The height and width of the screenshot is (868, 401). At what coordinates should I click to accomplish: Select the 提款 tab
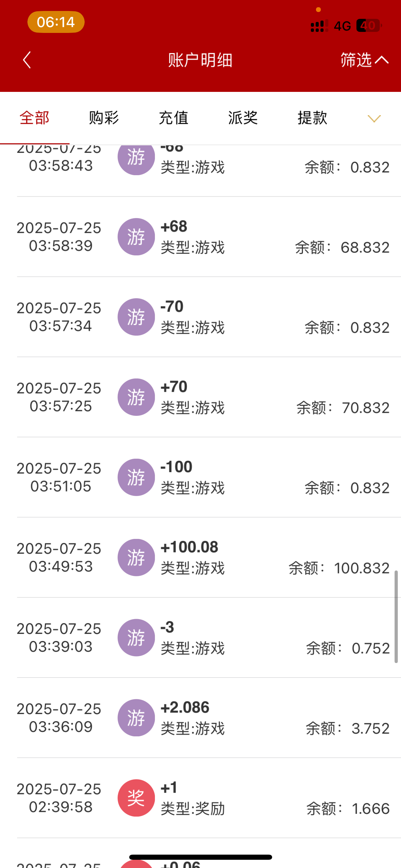tap(312, 118)
